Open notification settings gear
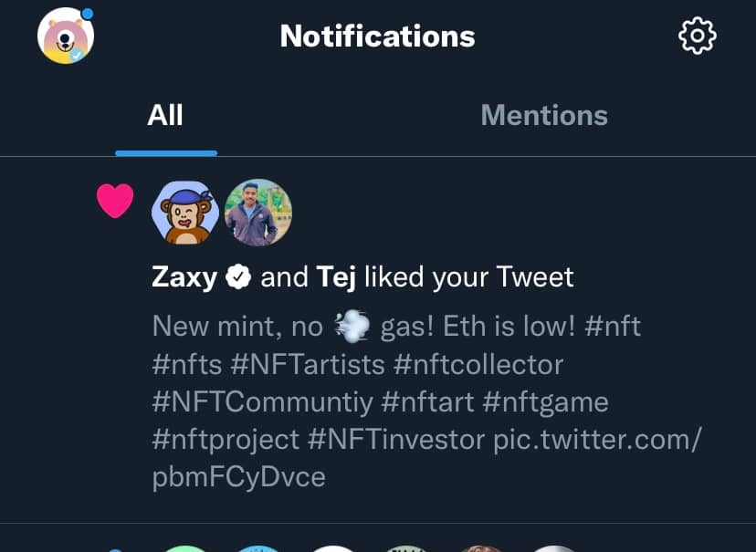 698,36
